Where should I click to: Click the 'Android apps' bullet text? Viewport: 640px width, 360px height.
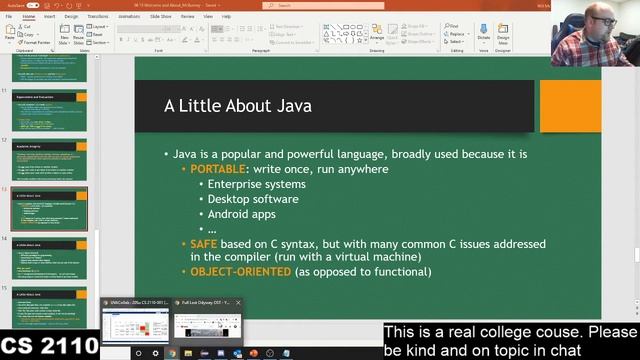coord(242,214)
